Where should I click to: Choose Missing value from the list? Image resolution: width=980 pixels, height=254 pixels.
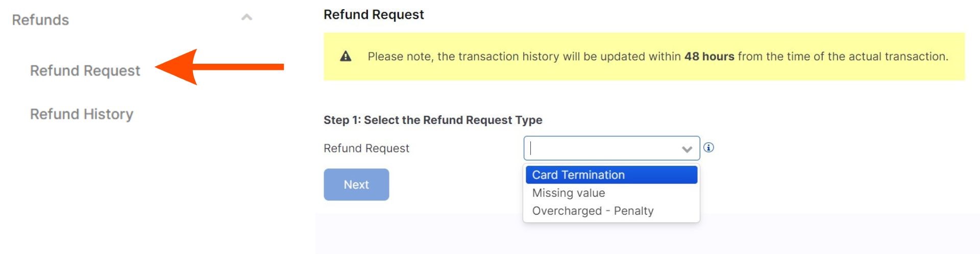pyautogui.click(x=569, y=193)
